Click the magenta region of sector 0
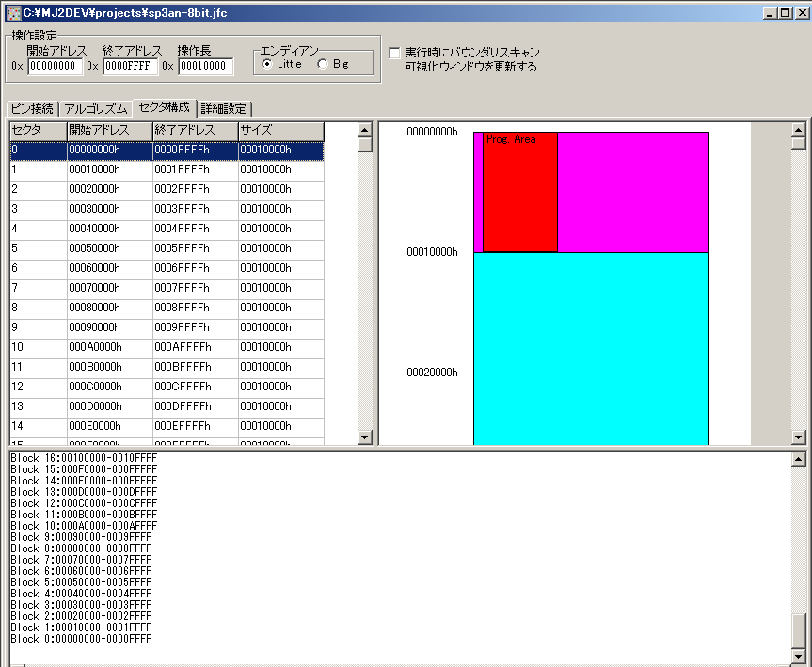812x667 pixels. (631, 192)
